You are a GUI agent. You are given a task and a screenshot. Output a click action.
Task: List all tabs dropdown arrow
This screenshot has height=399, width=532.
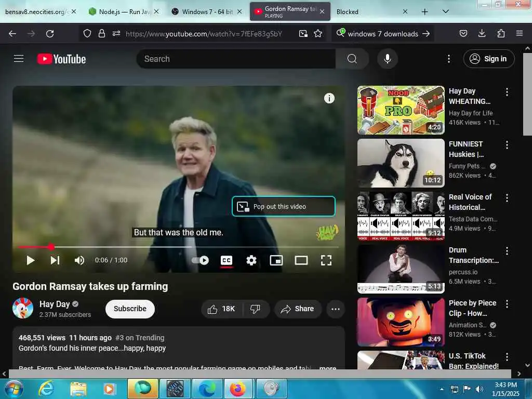tap(445, 11)
